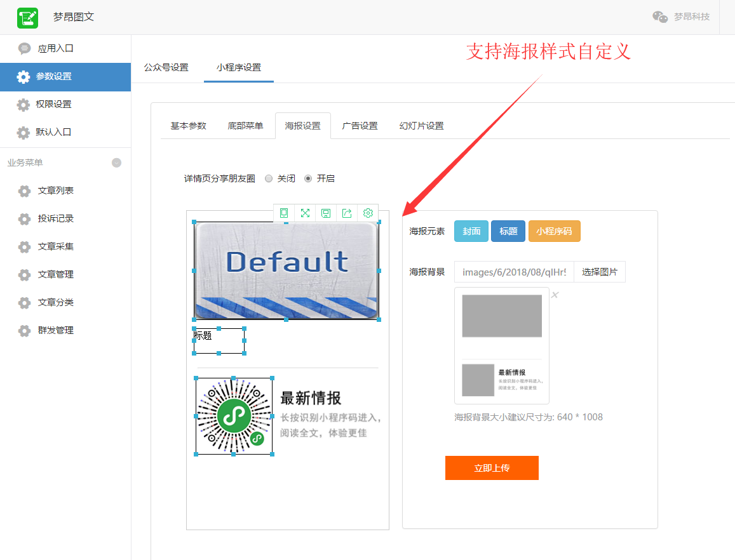Switch to the 公众号设置 tab
This screenshot has height=560, width=735.
coord(166,67)
